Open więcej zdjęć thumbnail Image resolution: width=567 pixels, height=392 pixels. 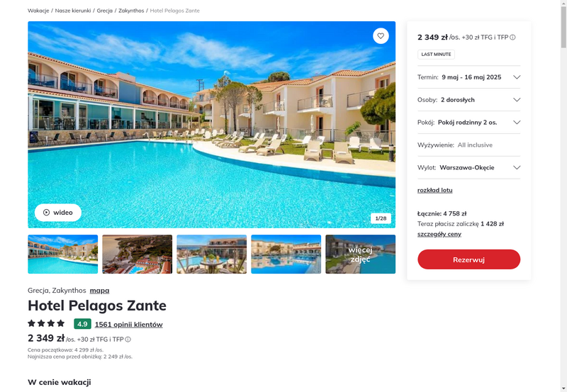[x=360, y=254]
